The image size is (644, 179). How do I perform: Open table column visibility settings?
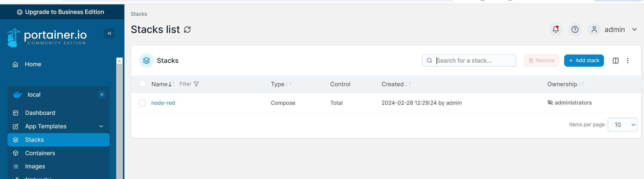click(615, 61)
